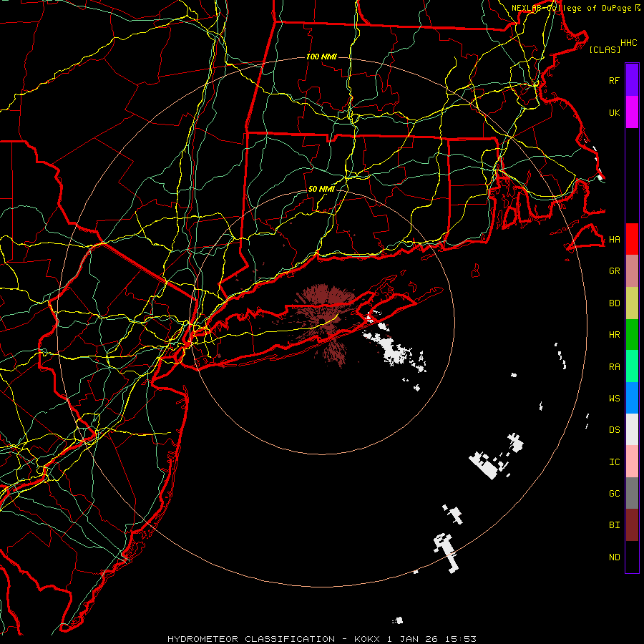
Task: Click the RF legend label
Action: tap(614, 80)
